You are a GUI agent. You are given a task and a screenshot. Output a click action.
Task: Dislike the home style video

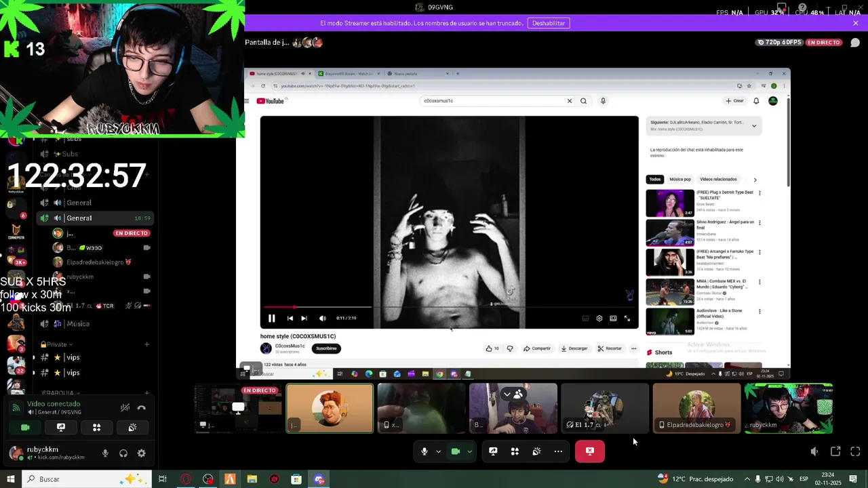point(510,348)
